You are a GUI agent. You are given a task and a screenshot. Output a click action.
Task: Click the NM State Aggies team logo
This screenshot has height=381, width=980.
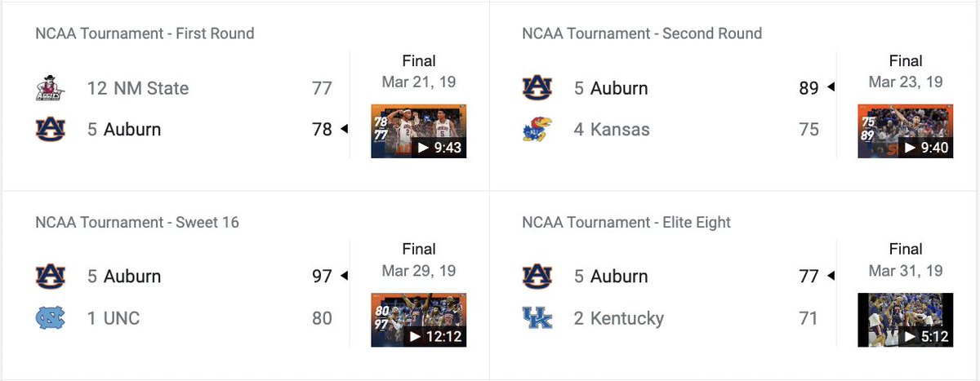(50, 88)
